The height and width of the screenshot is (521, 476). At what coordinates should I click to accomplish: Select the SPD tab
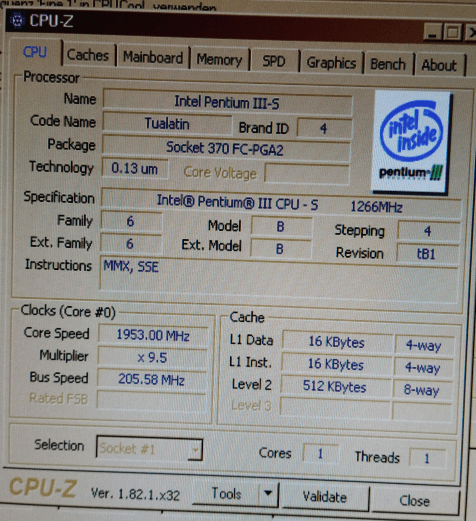click(x=274, y=62)
